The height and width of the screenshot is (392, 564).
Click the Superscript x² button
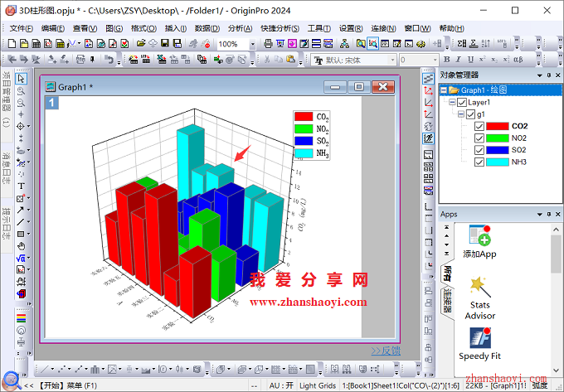click(x=482, y=60)
